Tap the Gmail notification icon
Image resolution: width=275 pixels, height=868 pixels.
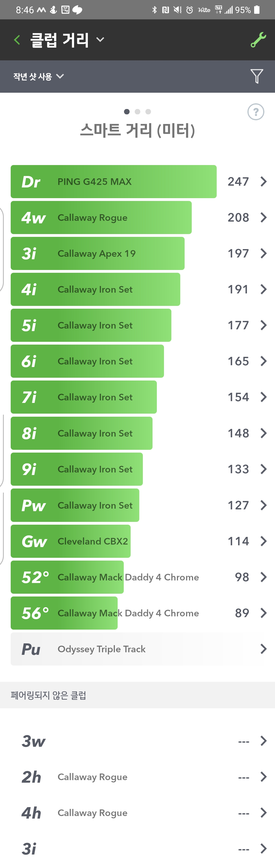click(x=41, y=10)
